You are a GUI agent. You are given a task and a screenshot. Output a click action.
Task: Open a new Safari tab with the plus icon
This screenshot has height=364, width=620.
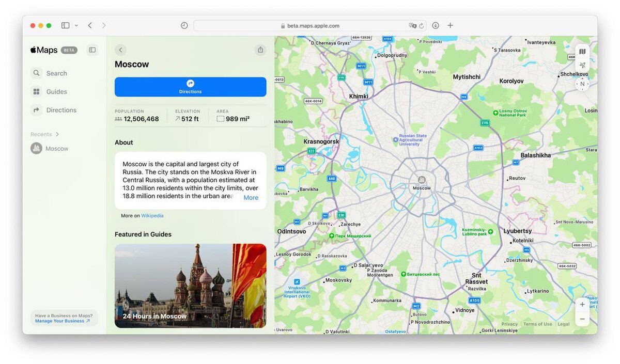[450, 25]
